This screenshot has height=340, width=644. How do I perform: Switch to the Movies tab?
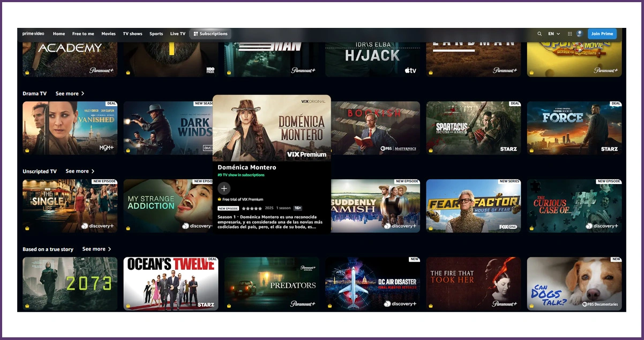point(108,33)
